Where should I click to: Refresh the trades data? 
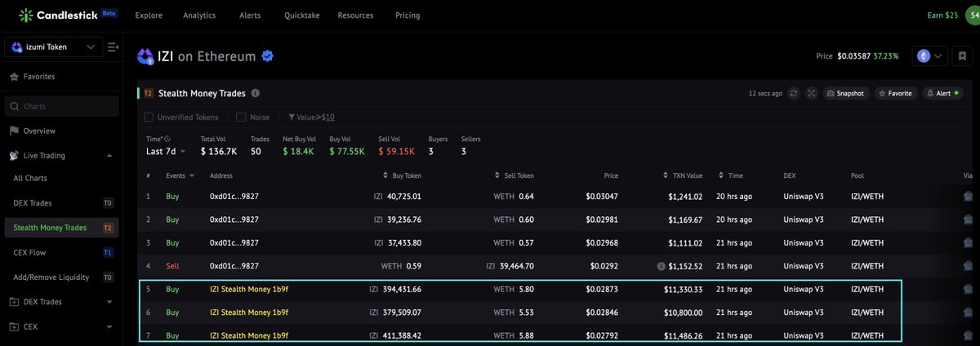(x=794, y=93)
